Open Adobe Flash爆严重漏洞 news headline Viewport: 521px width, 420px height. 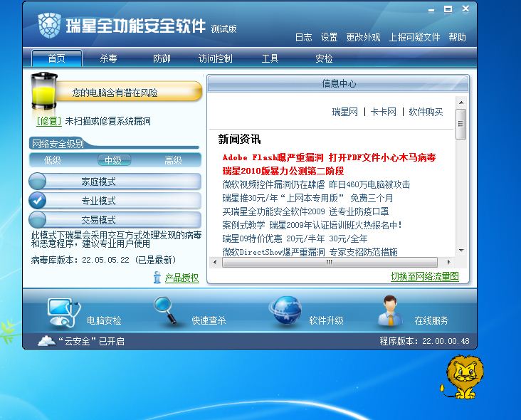[x=329, y=157]
